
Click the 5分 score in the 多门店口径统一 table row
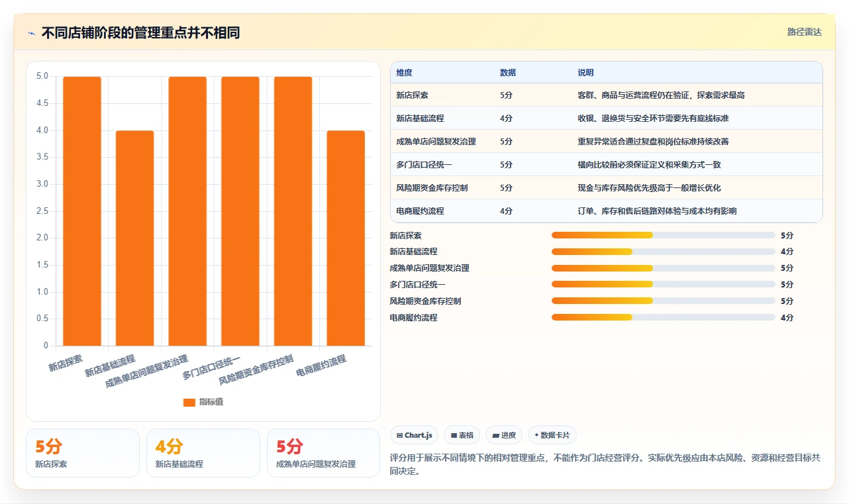pos(506,165)
